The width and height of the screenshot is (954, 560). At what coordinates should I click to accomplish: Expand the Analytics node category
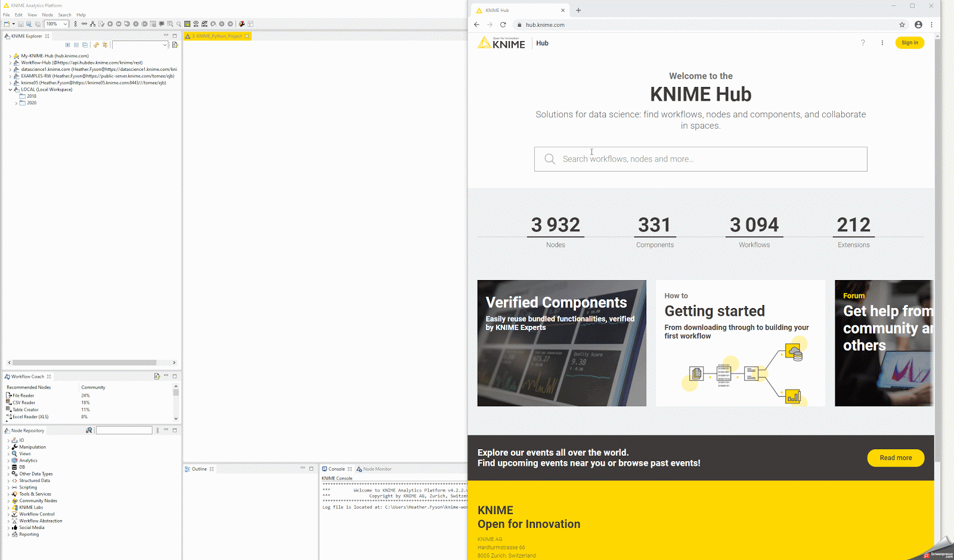(x=8, y=461)
